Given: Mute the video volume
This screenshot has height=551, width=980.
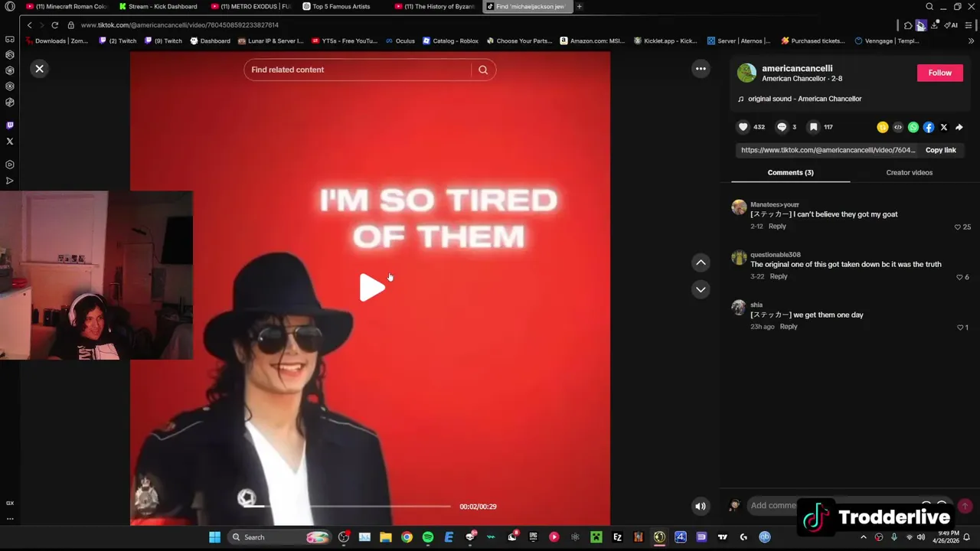Looking at the screenshot, I should (x=701, y=506).
